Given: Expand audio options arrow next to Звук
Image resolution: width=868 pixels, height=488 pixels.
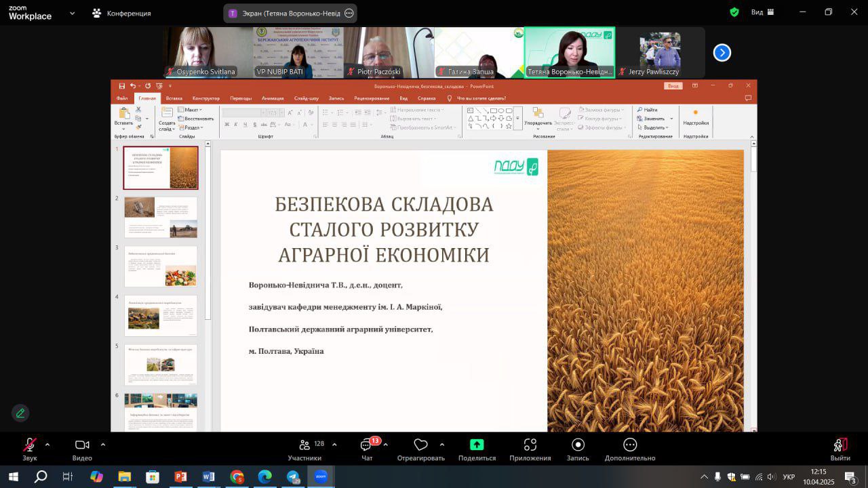Looking at the screenshot, I should point(47,445).
